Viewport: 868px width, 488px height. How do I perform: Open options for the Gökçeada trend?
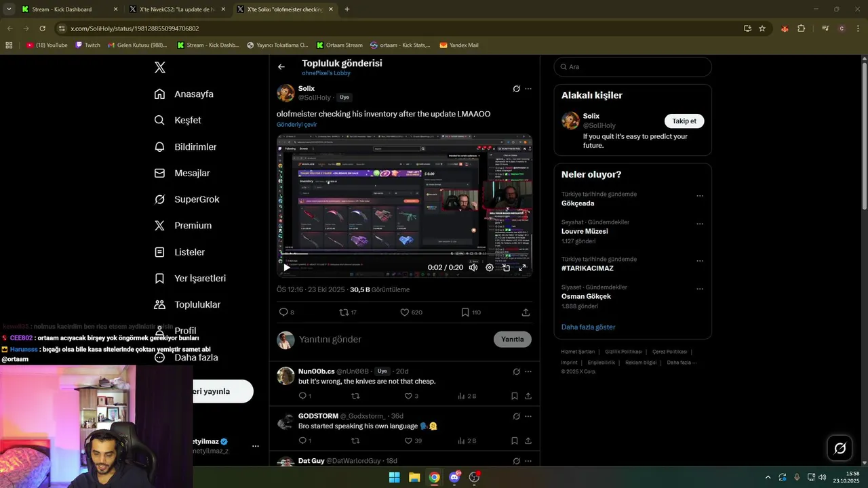[x=700, y=196]
